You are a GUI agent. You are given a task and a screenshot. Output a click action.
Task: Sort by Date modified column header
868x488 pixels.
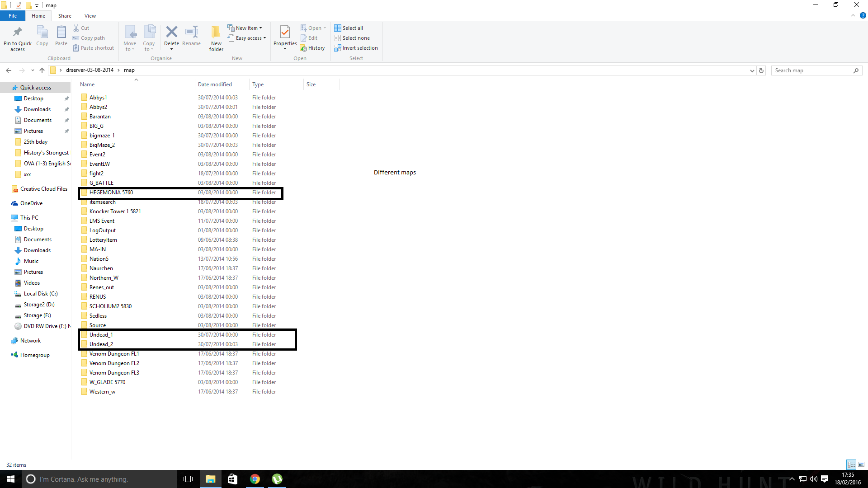click(x=215, y=84)
